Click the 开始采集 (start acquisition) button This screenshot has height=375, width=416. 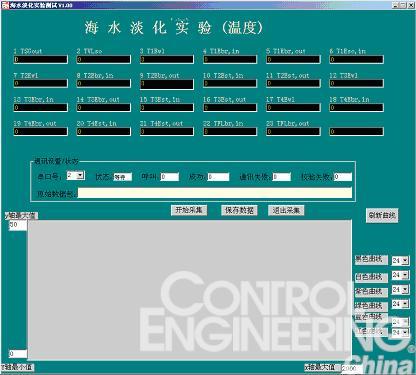tap(189, 210)
